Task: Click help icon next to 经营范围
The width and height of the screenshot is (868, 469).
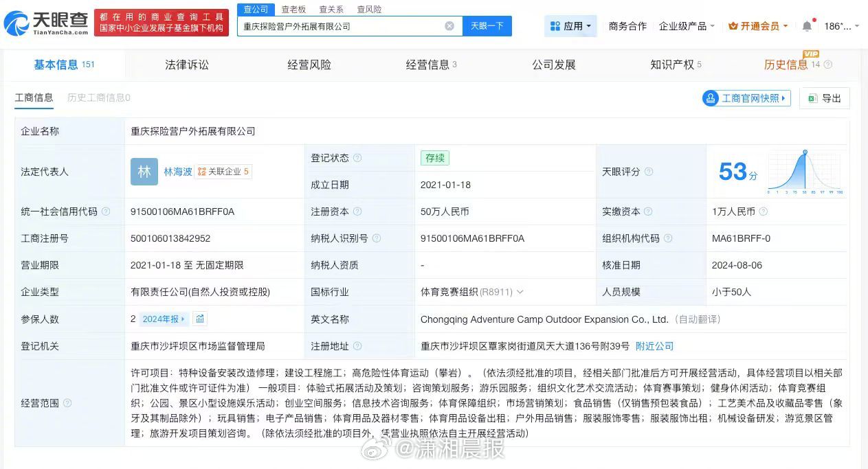Action: coord(67,403)
